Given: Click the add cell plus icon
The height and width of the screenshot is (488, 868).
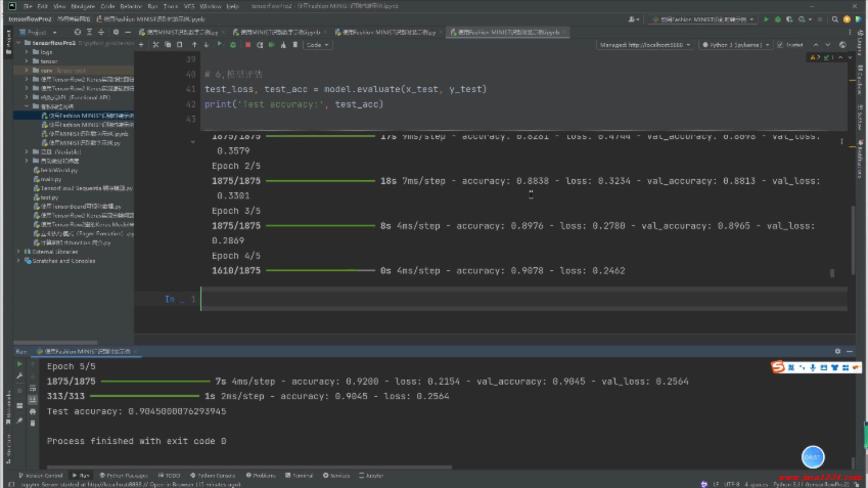Looking at the screenshot, I should 142,45.
